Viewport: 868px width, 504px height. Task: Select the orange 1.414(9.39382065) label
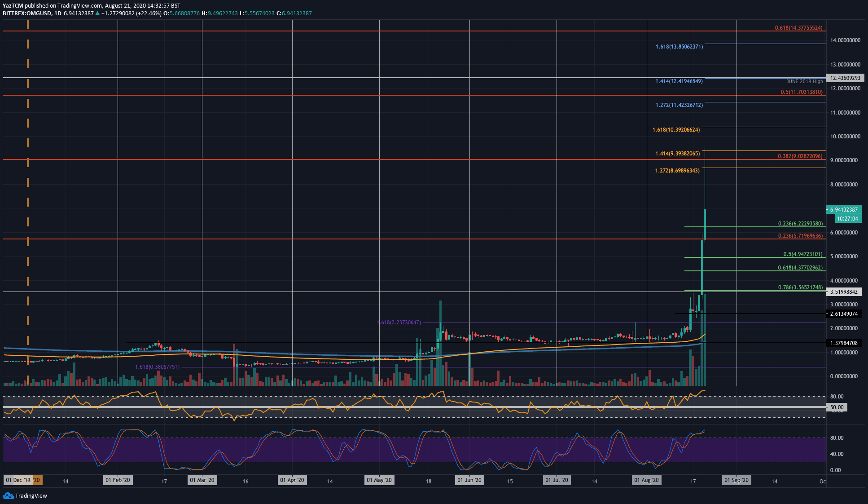[x=678, y=154]
